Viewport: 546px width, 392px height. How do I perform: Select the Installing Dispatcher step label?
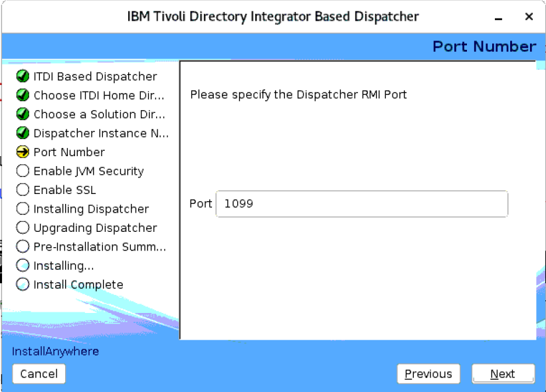click(91, 209)
